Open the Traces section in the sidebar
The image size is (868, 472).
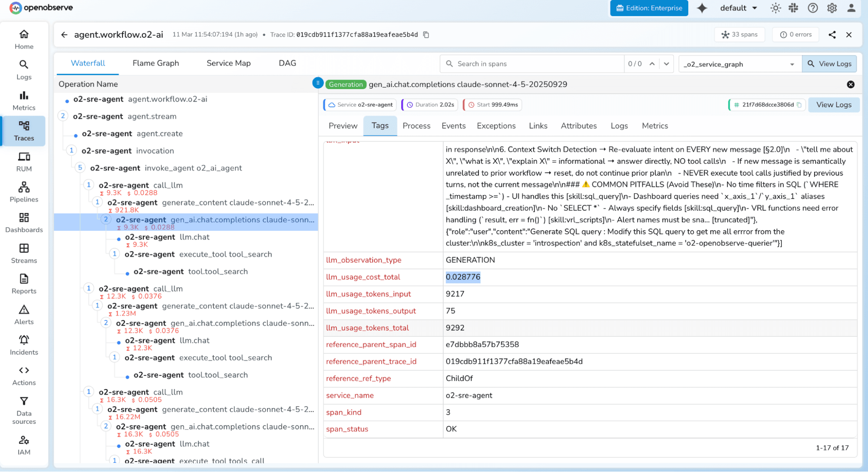24,130
